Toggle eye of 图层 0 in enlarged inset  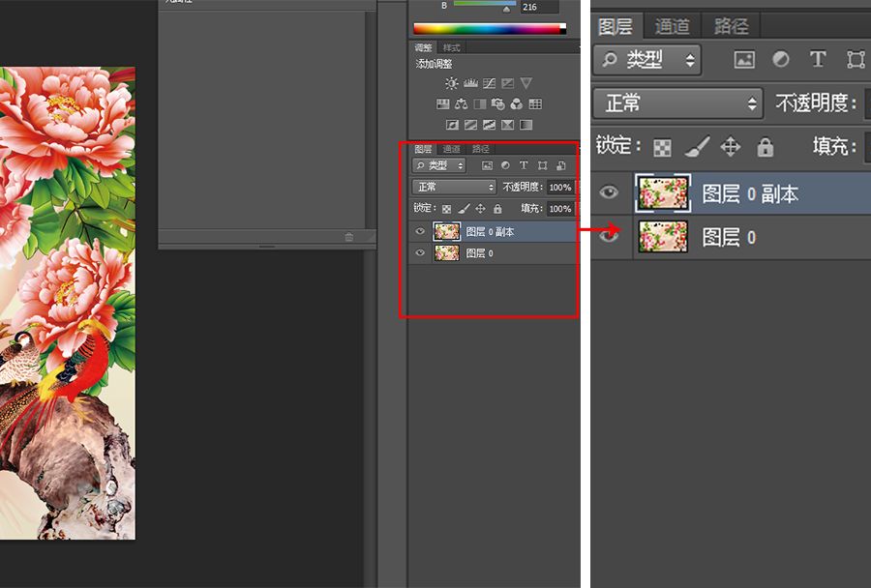pos(609,236)
